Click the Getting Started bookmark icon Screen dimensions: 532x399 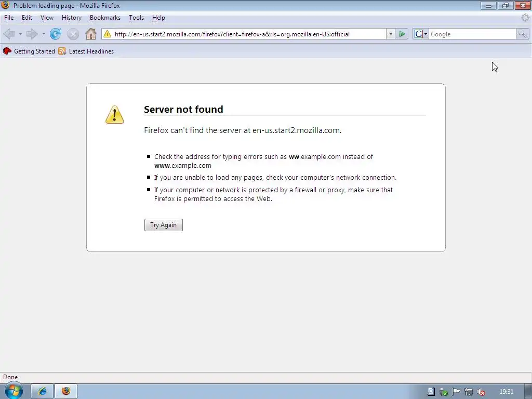[7, 51]
